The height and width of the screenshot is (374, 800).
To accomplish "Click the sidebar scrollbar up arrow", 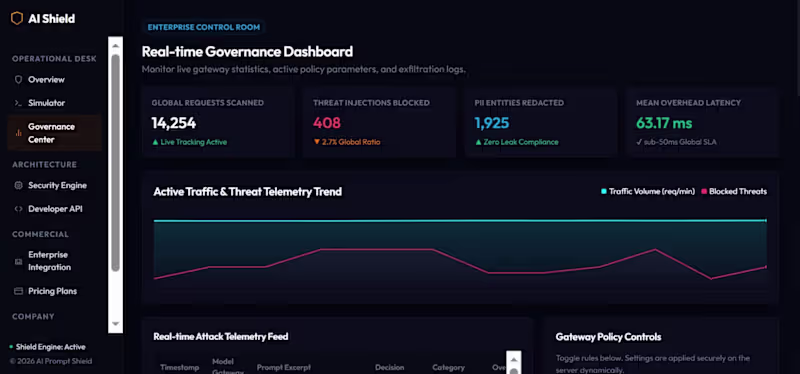I will coord(115,46).
